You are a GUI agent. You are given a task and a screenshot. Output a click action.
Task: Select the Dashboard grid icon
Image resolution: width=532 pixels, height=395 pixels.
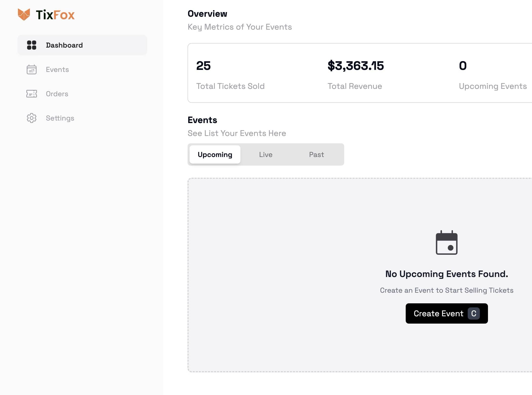31,45
